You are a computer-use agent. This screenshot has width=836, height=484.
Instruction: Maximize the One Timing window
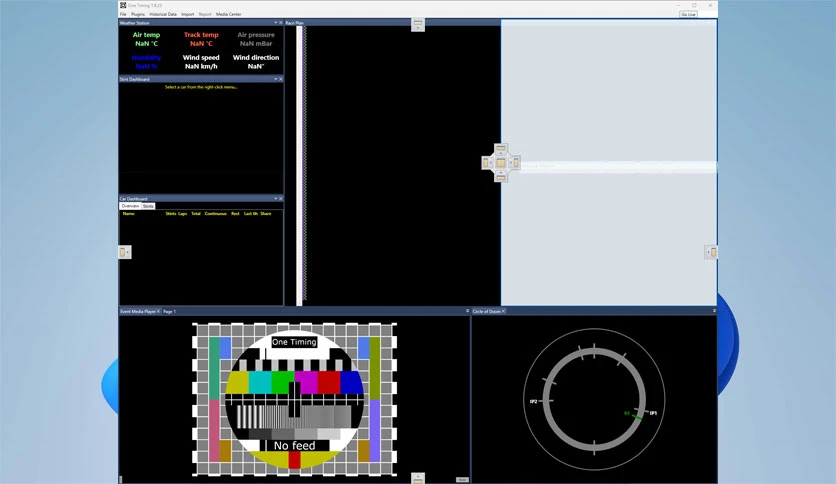(694, 5)
